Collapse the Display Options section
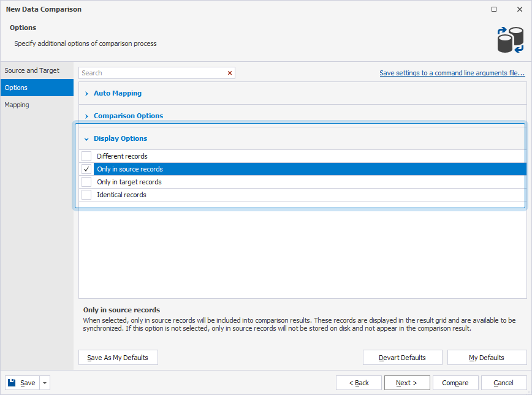The width and height of the screenshot is (532, 395). click(120, 138)
